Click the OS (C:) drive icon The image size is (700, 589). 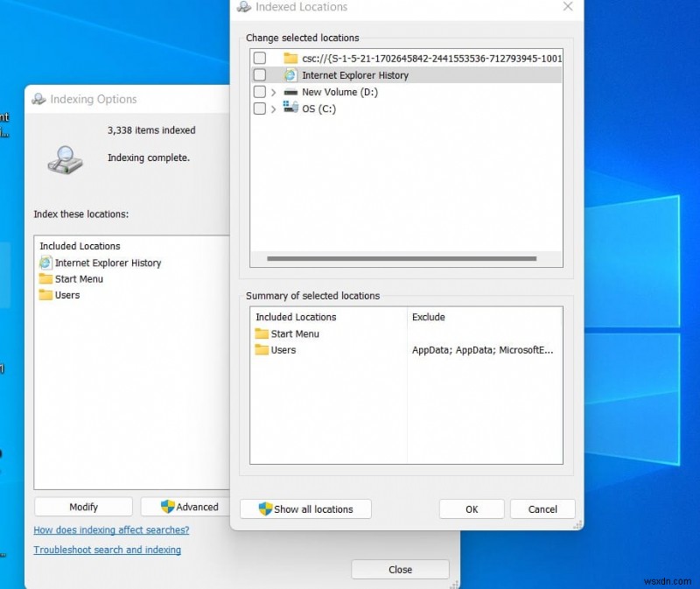[x=290, y=109]
